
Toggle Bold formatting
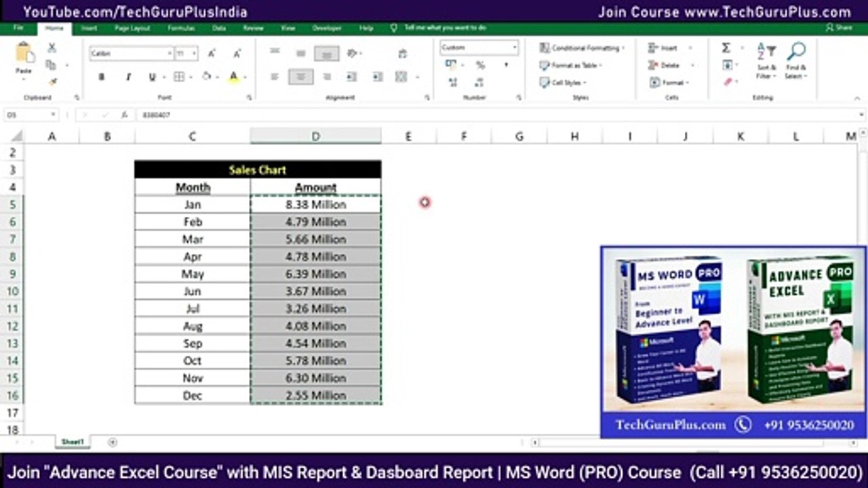click(x=102, y=77)
